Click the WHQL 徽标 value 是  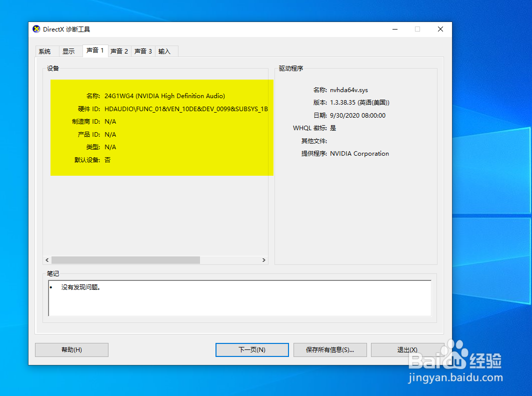pyautogui.click(x=333, y=128)
